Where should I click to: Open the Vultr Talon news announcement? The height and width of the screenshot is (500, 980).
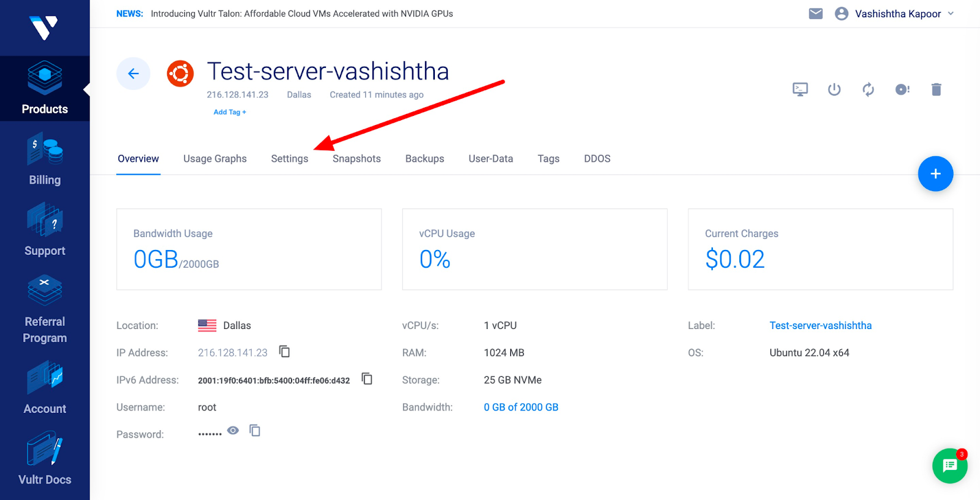[x=302, y=13]
